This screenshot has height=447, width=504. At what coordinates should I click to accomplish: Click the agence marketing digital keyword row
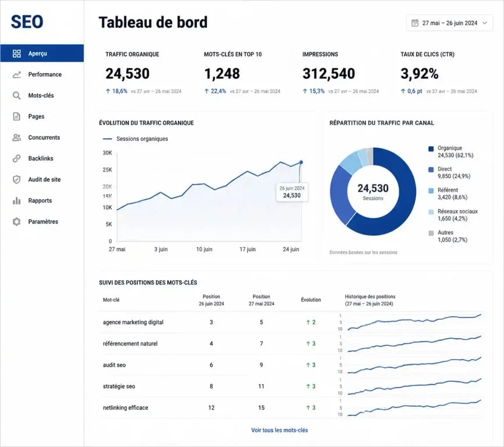(291, 322)
